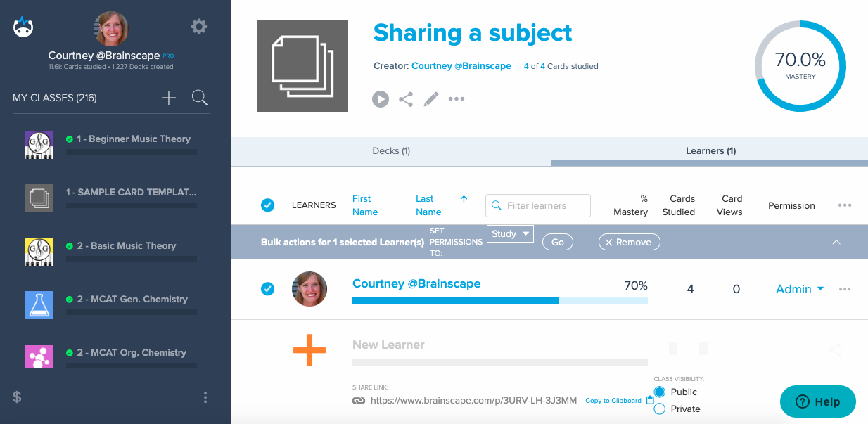Switch to the Decks (1) tab
868x424 pixels.
click(391, 151)
